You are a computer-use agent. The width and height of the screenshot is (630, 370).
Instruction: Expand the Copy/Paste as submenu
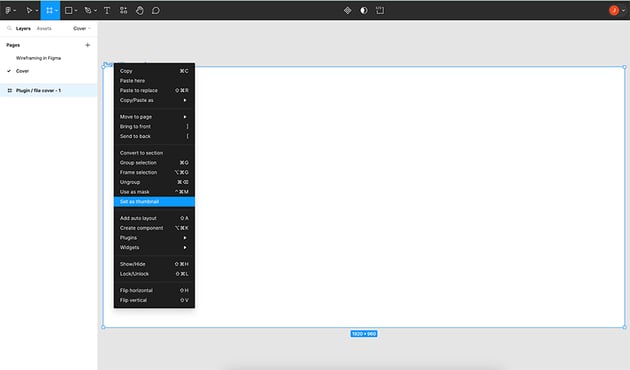pos(154,100)
